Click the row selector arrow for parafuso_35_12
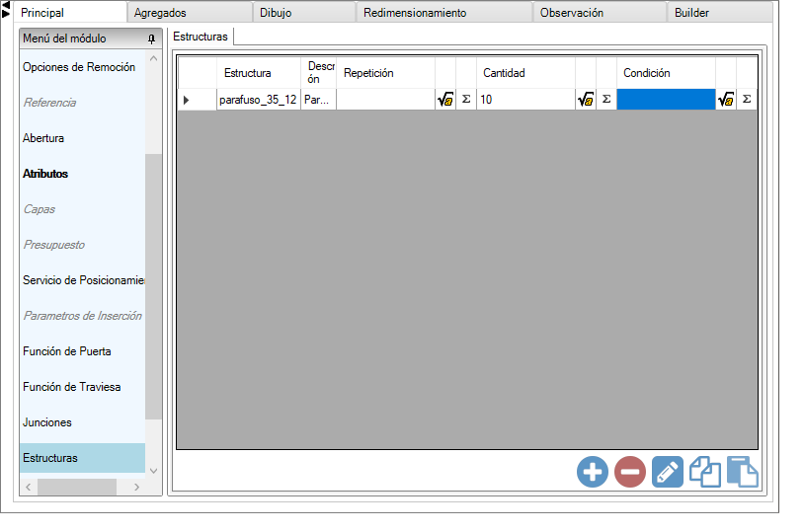Viewport: 805px width, 532px height. (x=198, y=100)
